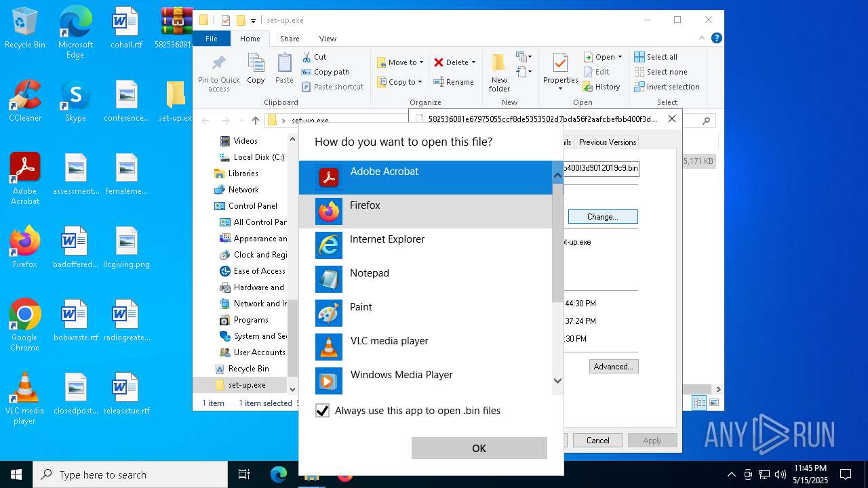
Task: Open the Skype desktop shortcut
Action: (75, 101)
